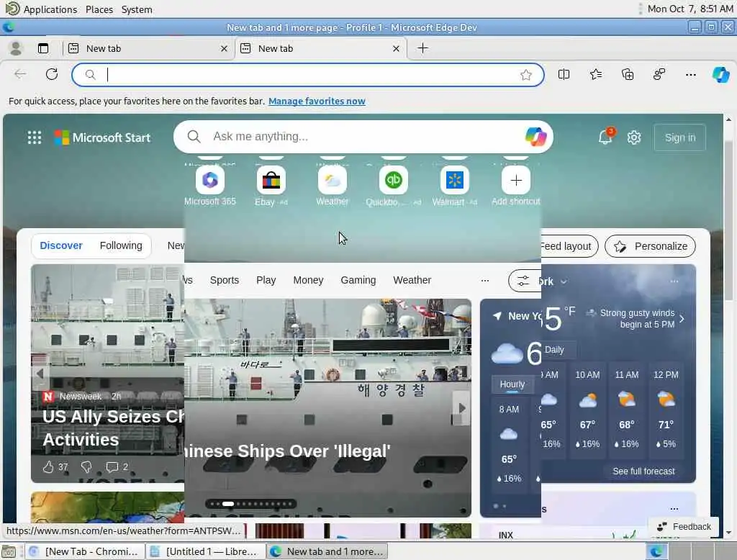Click the back arrow navigation icon
This screenshot has width=737, height=560.
coord(20,74)
